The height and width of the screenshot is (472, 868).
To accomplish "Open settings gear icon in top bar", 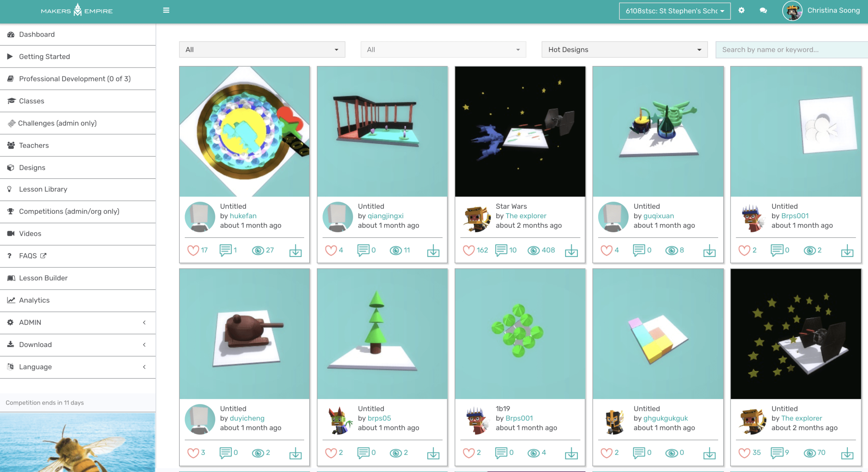I will coord(742,10).
